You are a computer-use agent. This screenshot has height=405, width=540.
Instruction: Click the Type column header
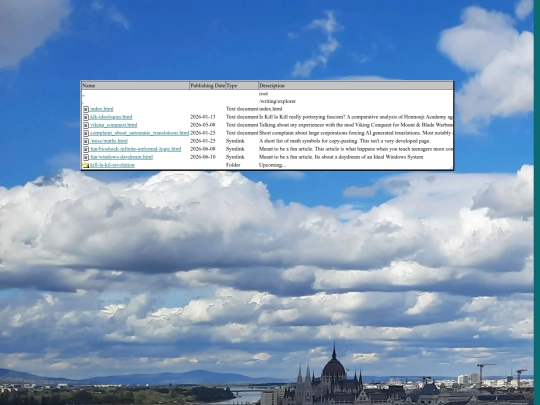pyautogui.click(x=242, y=85)
